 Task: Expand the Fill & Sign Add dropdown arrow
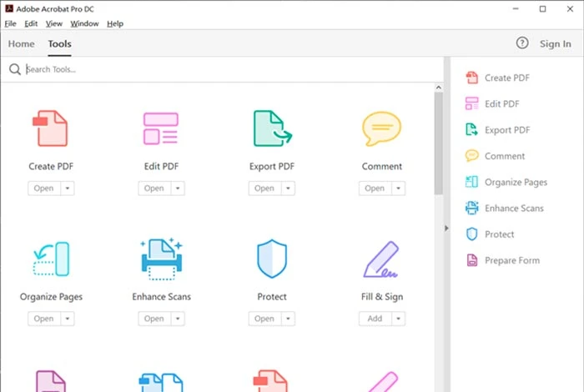coord(398,319)
